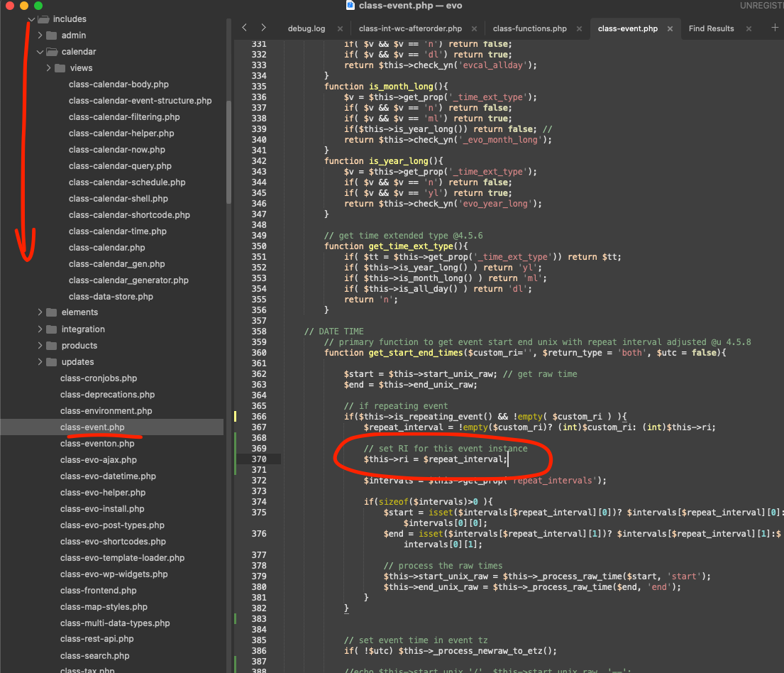Click the products folder icon
The image size is (784, 673).
[52, 346]
